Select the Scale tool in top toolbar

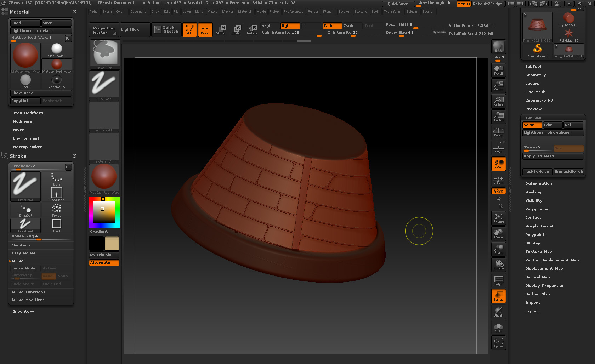(236, 29)
